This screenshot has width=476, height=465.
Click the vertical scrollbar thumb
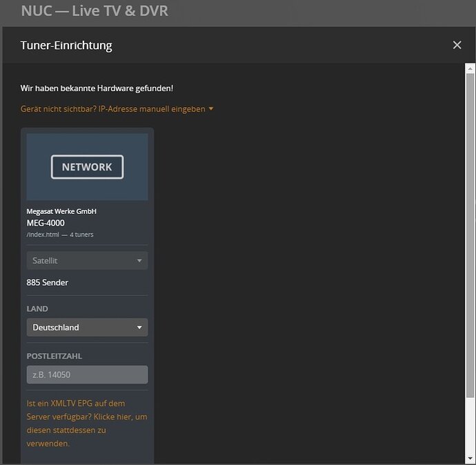pyautogui.click(x=470, y=235)
